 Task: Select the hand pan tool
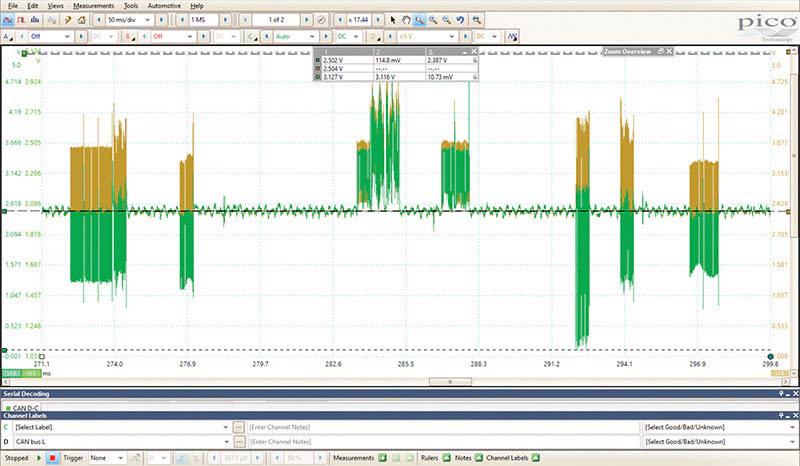coord(406,20)
